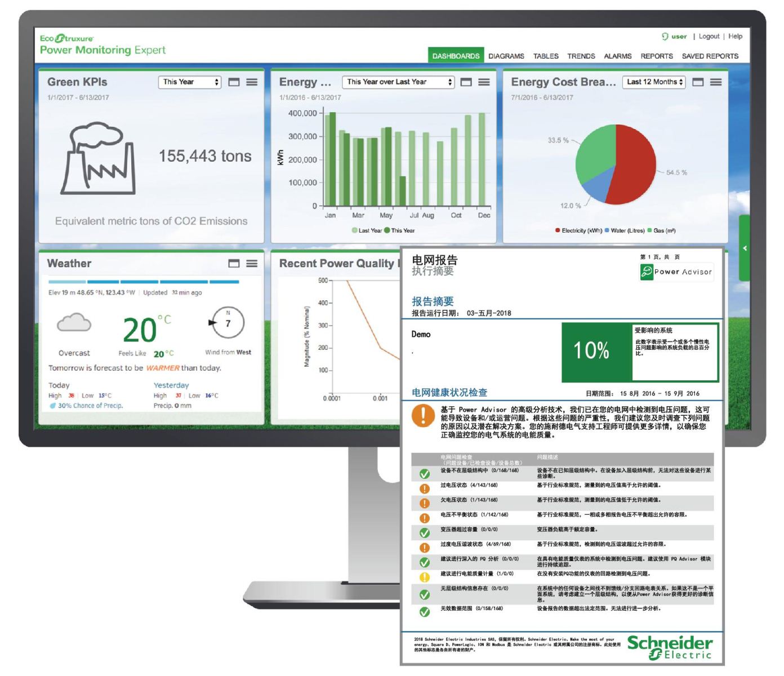
Task: Click the orange warning icon for 过度电压谐波状态 row
Action: (425, 547)
